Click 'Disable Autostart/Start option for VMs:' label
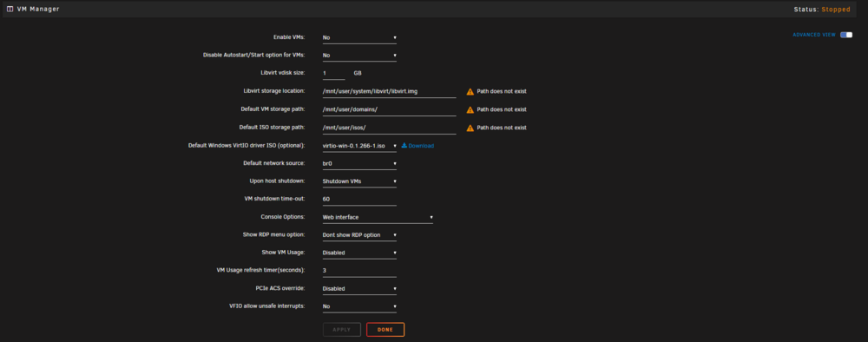The image size is (868, 342). (254, 55)
